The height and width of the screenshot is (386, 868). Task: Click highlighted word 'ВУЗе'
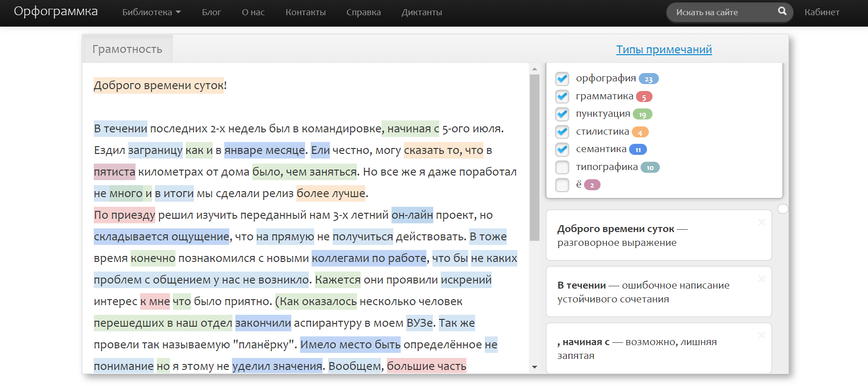tap(420, 323)
